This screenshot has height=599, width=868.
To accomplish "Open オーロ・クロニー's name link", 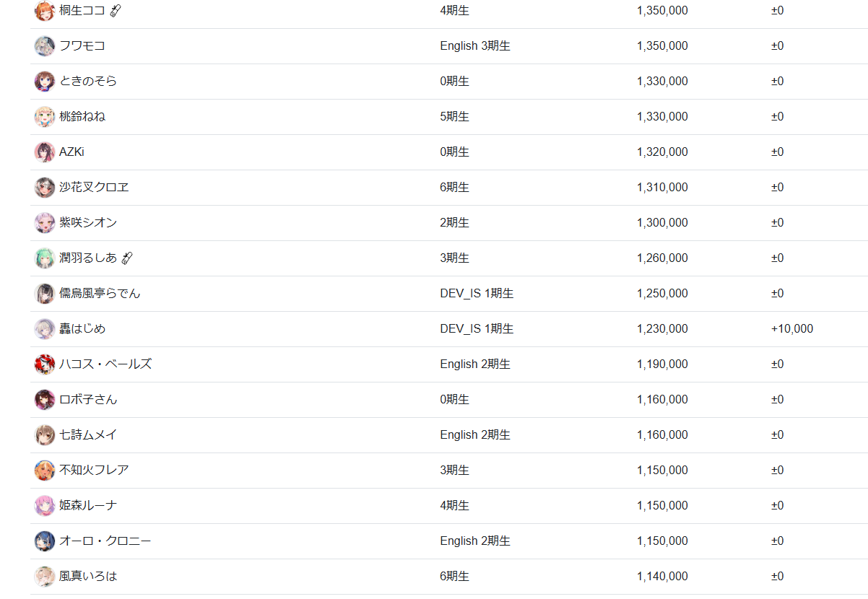I will pos(105,541).
